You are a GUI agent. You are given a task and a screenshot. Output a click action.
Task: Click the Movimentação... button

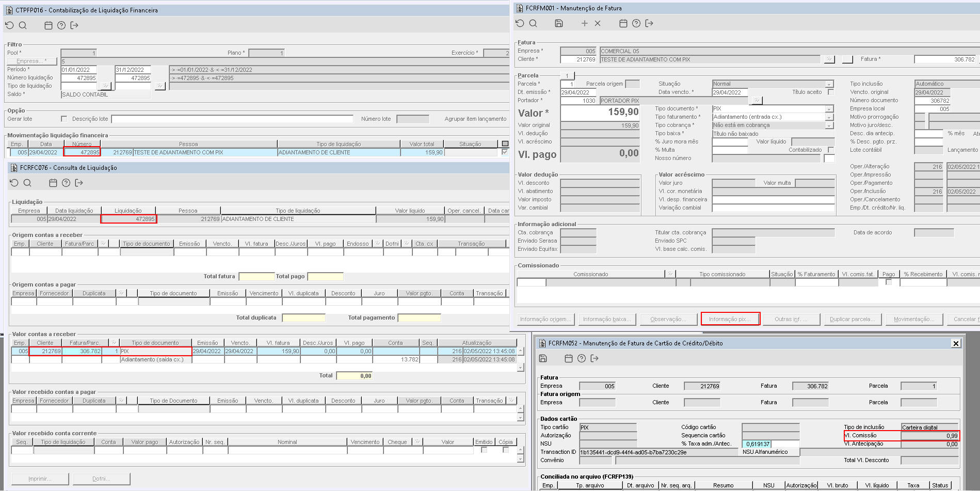pos(914,319)
